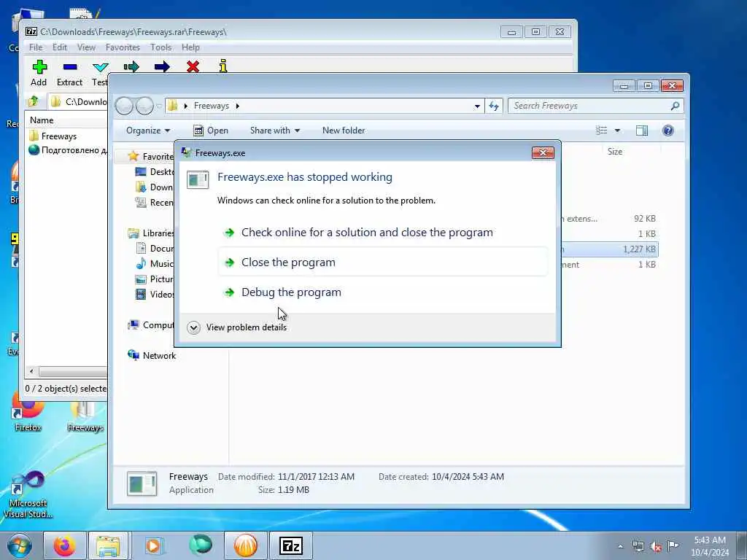Click the Open button in Explorer toolbar

(211, 131)
